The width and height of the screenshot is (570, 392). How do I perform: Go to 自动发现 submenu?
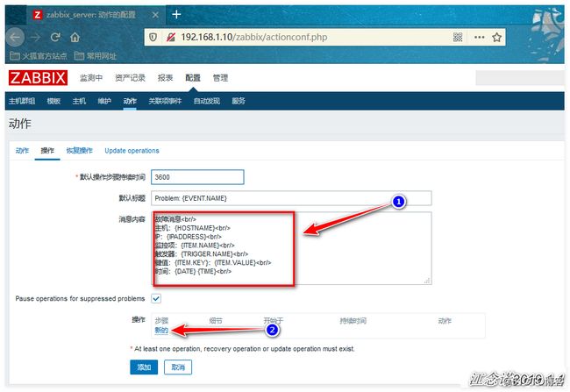[x=207, y=101]
